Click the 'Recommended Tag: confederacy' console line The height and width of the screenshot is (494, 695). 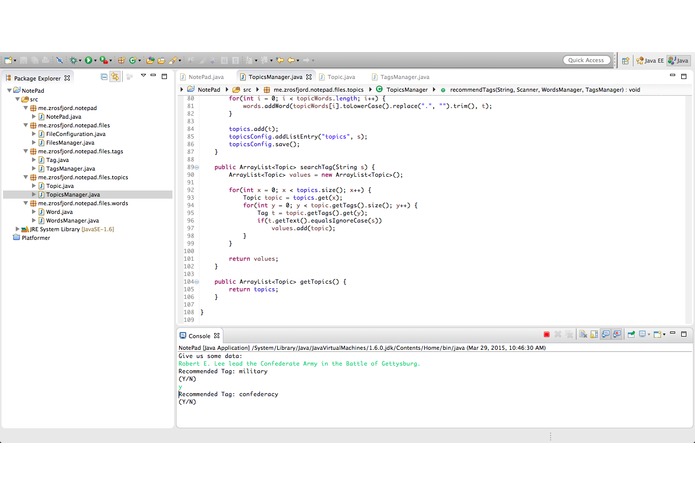[228, 394]
